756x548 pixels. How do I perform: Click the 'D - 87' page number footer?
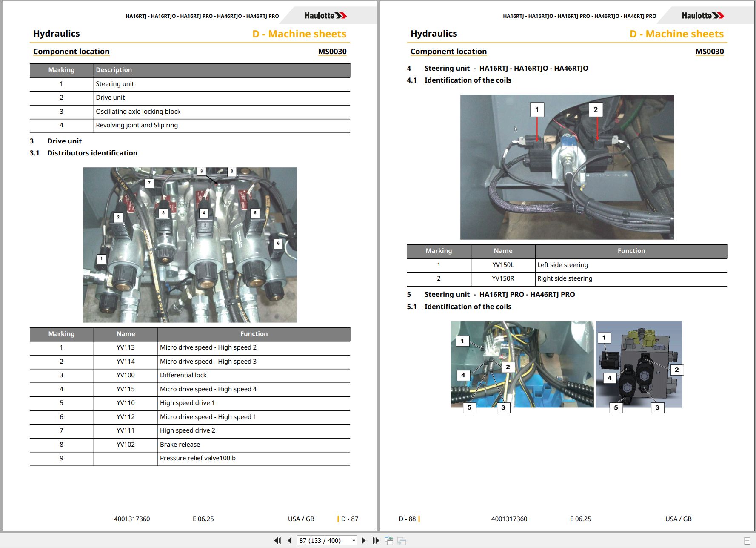click(x=350, y=519)
